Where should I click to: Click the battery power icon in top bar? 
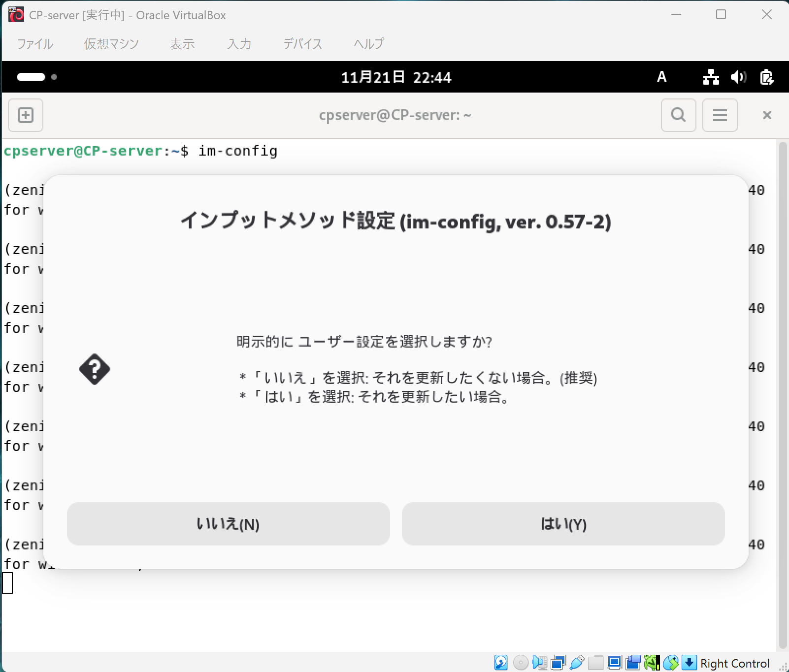767,77
